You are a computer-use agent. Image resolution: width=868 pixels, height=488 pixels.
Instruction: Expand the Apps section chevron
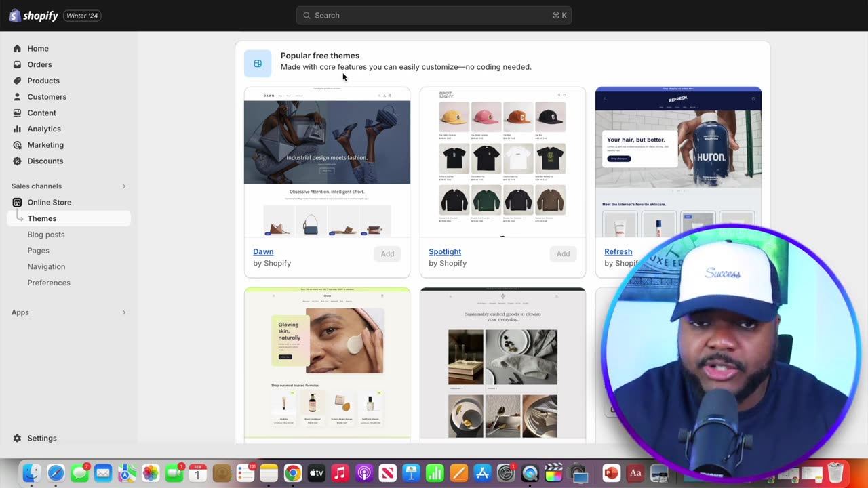point(123,312)
